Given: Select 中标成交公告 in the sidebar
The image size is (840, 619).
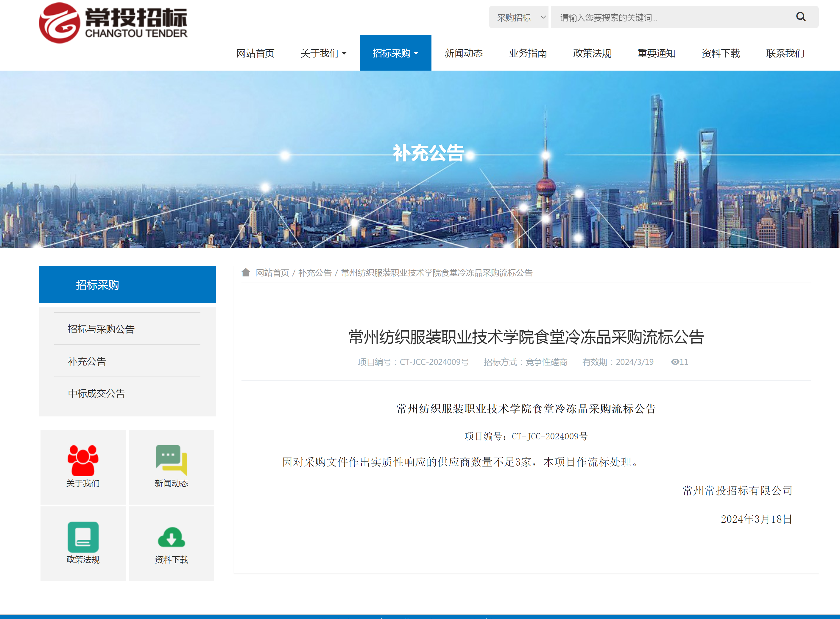Looking at the screenshot, I should tap(96, 394).
